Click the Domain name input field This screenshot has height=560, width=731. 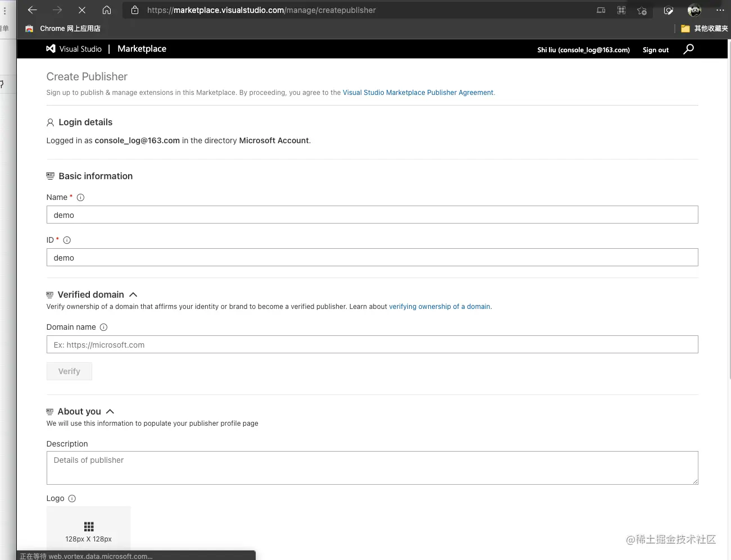[x=372, y=344]
